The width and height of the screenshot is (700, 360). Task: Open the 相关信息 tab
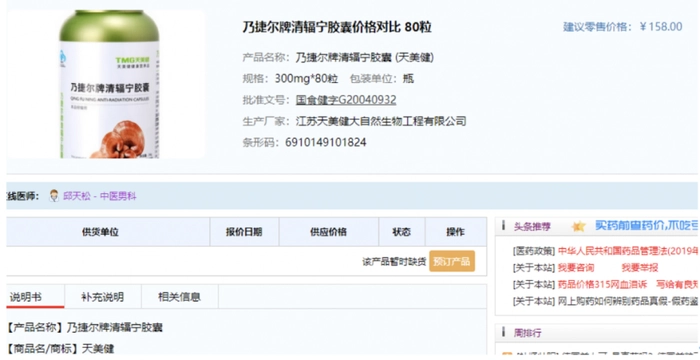[x=179, y=297]
